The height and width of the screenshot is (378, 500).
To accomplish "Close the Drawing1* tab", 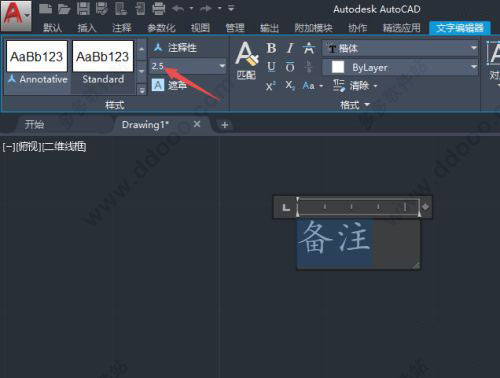I will (x=197, y=124).
